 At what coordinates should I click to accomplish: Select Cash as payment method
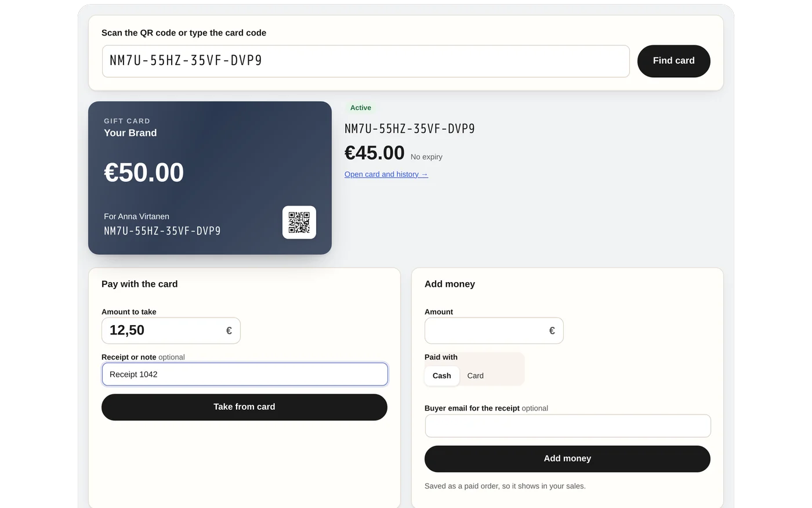pyautogui.click(x=442, y=376)
